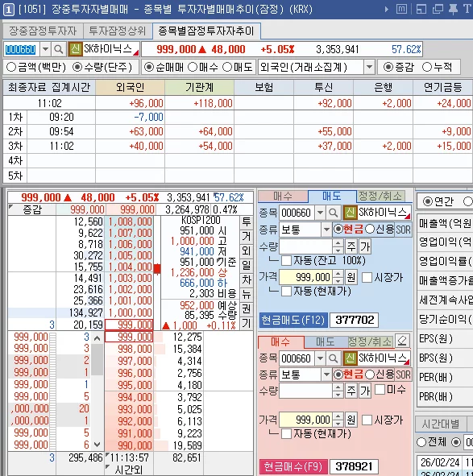473x476 pixels.
Task: Click sell quantity stepper arrows
Action: (338, 246)
